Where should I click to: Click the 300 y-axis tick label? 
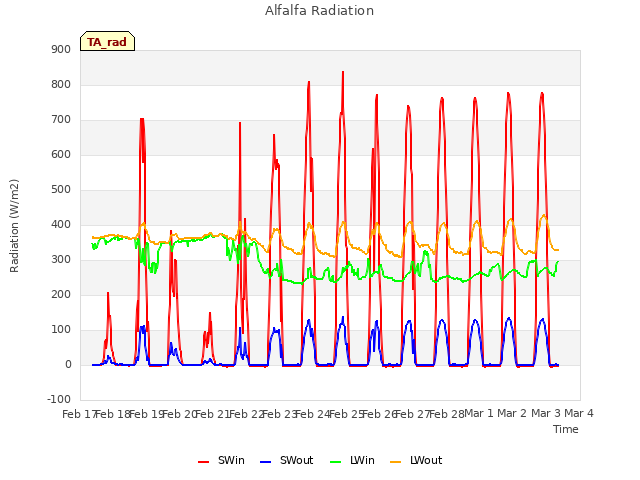click(x=61, y=260)
